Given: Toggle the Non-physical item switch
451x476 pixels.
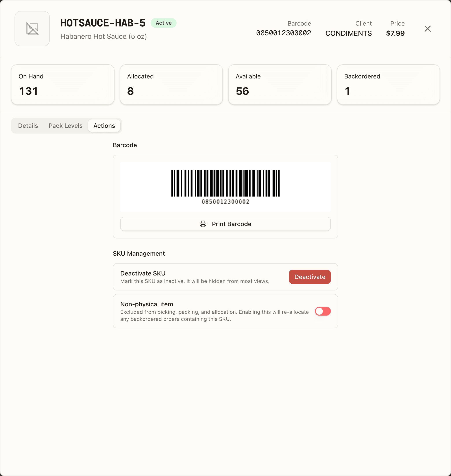Looking at the screenshot, I should [323, 311].
